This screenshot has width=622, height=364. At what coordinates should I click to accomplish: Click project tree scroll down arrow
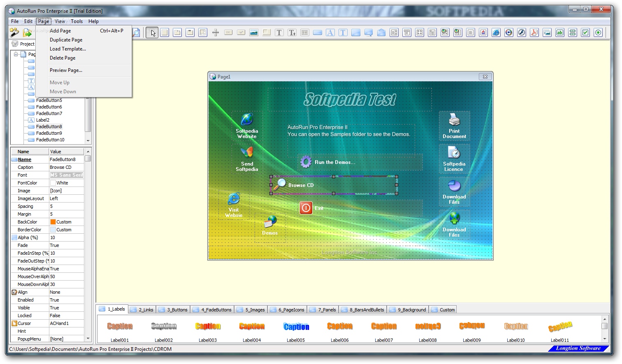(88, 141)
